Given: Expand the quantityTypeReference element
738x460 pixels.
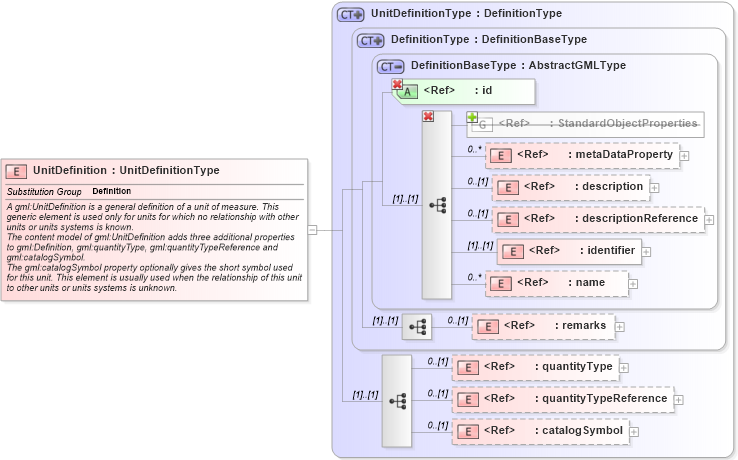Looking at the screenshot, I should pyautogui.click(x=678, y=400).
